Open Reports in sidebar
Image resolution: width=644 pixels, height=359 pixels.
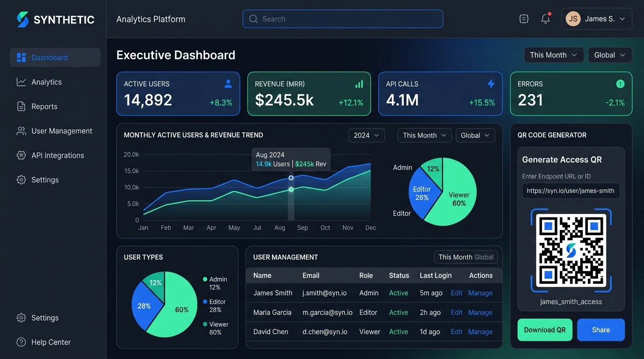click(x=55, y=107)
